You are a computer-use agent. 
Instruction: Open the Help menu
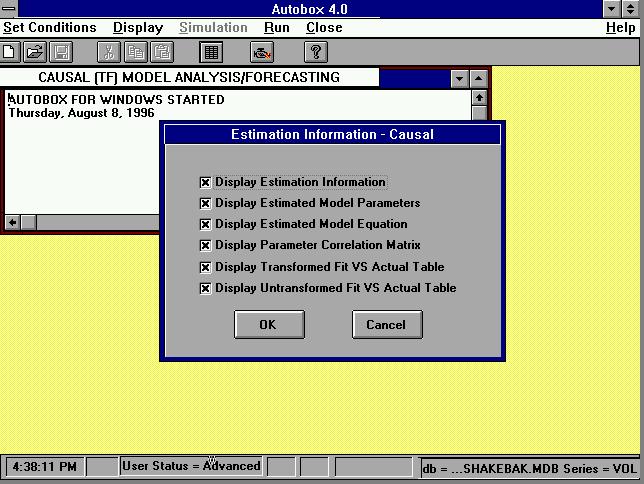click(x=621, y=28)
